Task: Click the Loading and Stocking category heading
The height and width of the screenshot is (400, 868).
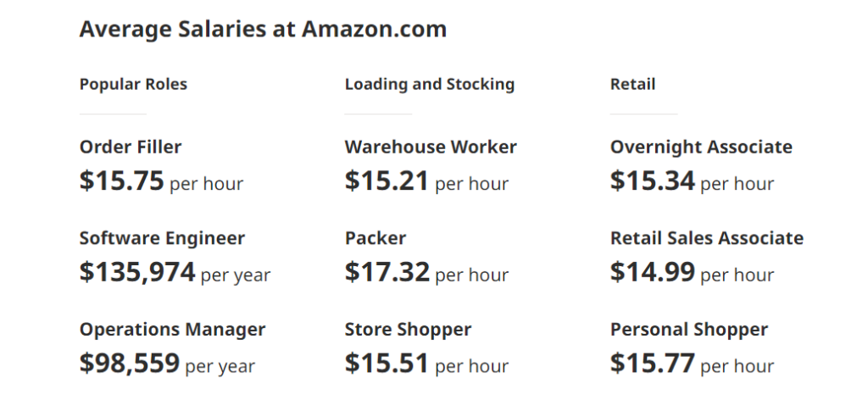Action: click(x=429, y=84)
